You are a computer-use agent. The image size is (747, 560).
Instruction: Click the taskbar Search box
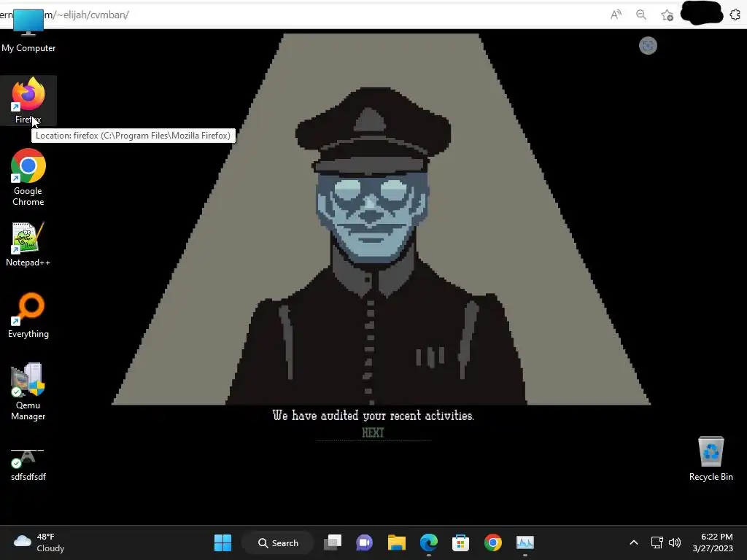click(278, 542)
